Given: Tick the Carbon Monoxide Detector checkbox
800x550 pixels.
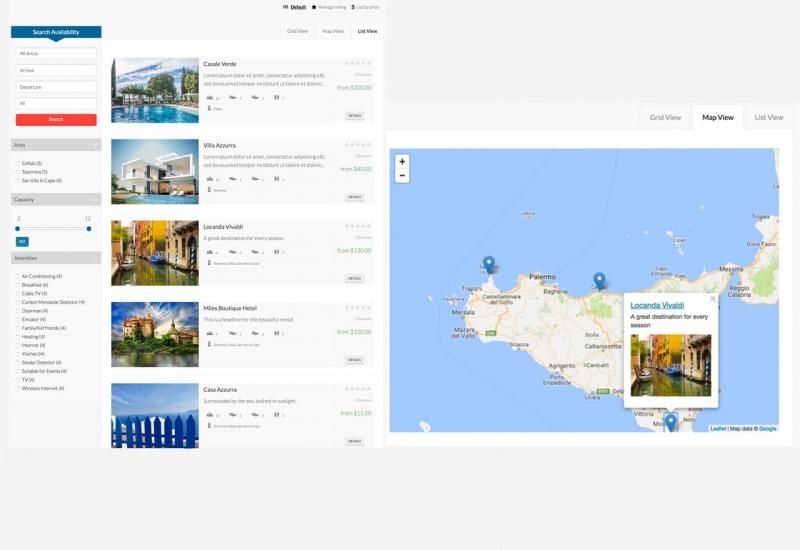Looking at the screenshot, I should [18, 302].
